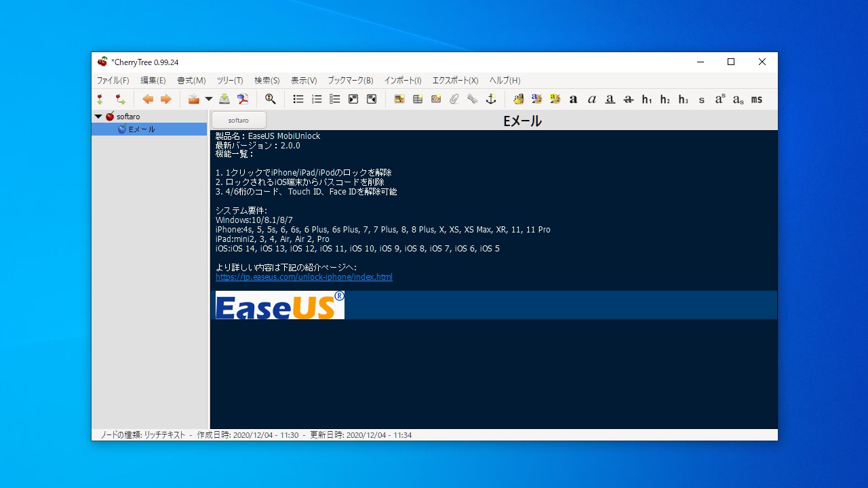Click the paperclip Insert File icon
The image size is (868, 488).
click(454, 99)
